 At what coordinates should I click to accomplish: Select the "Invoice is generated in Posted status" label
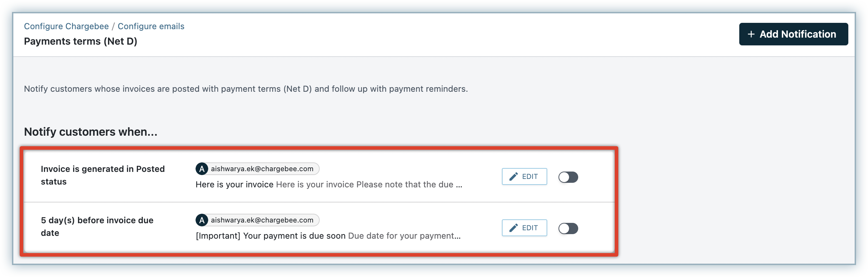[x=102, y=175]
